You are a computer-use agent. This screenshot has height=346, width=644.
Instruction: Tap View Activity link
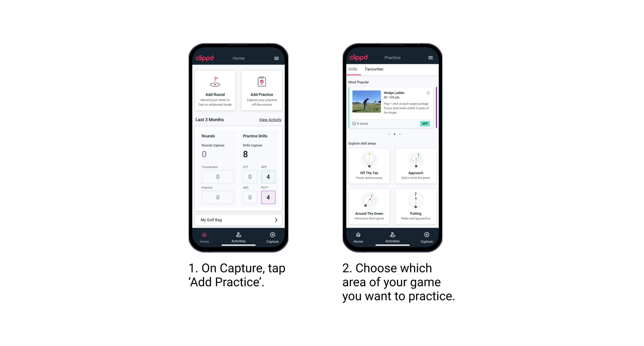269,119
